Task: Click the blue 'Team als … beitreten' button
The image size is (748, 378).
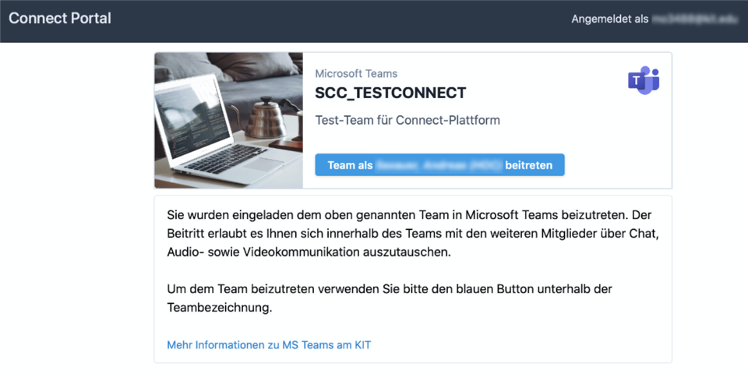Action: tap(440, 165)
